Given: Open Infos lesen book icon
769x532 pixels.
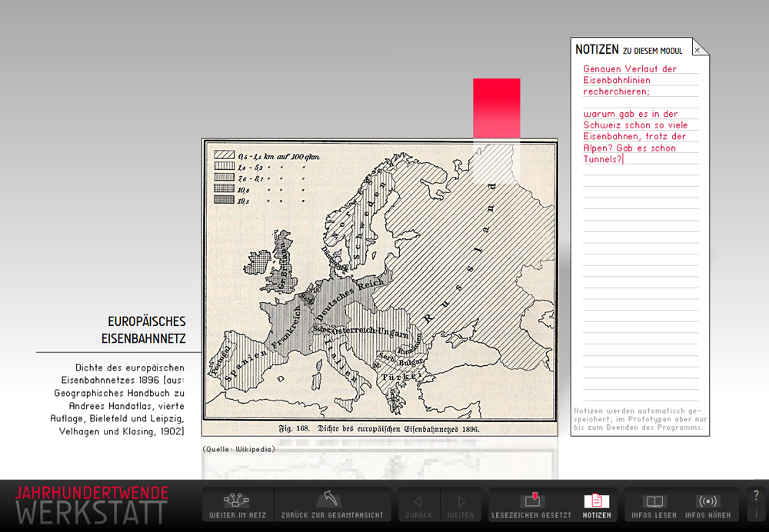Looking at the screenshot, I should coord(654,505).
